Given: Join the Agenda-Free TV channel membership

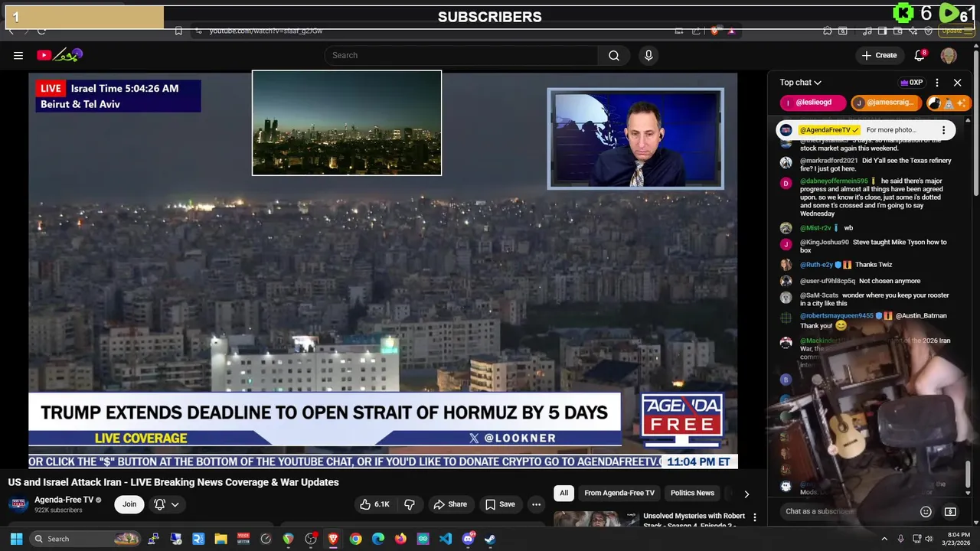Looking at the screenshot, I should click(129, 504).
